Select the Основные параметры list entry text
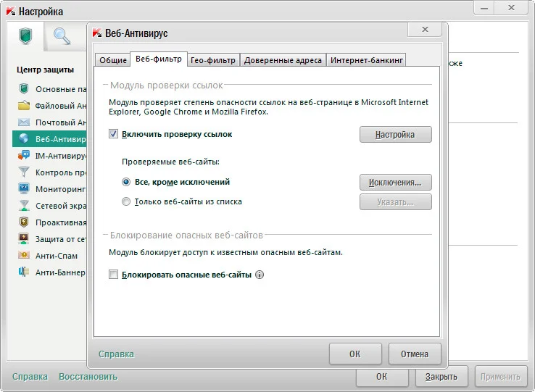535x392 pixels. [x=61, y=89]
